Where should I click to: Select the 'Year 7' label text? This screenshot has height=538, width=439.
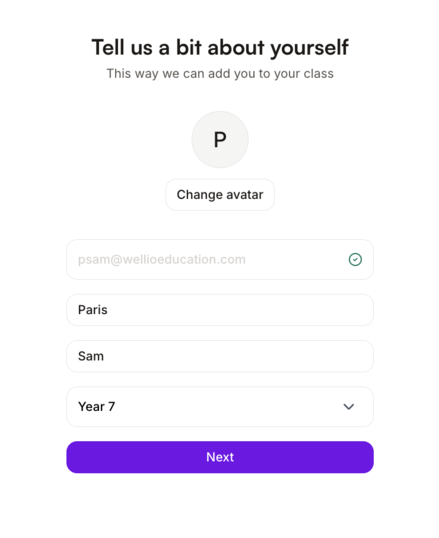96,407
